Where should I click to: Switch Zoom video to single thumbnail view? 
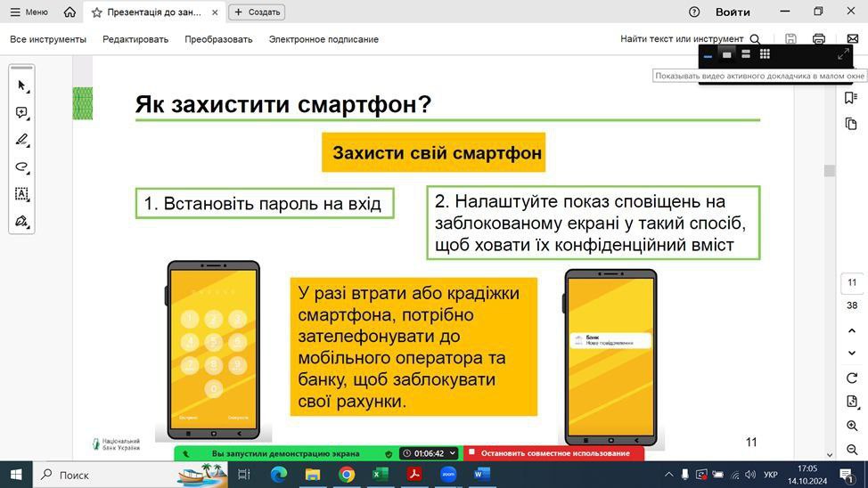[727, 54]
